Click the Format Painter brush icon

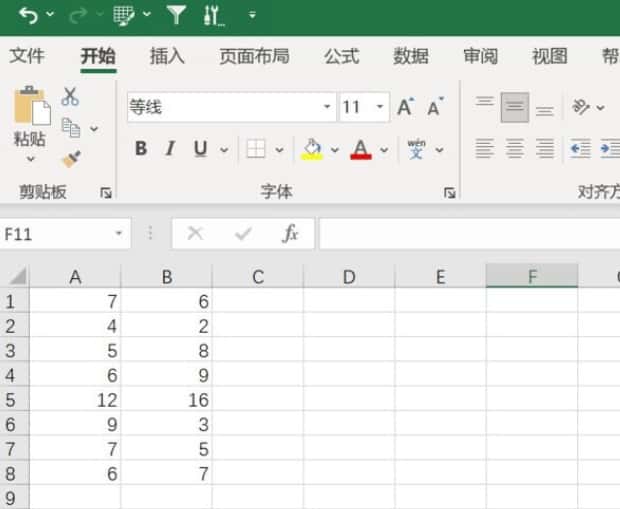click(x=70, y=159)
